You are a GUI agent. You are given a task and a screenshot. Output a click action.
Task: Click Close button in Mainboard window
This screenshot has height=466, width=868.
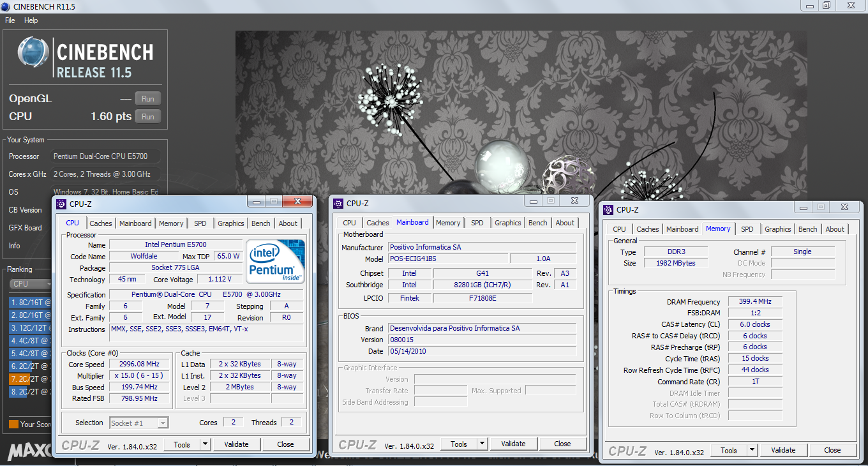(x=563, y=444)
